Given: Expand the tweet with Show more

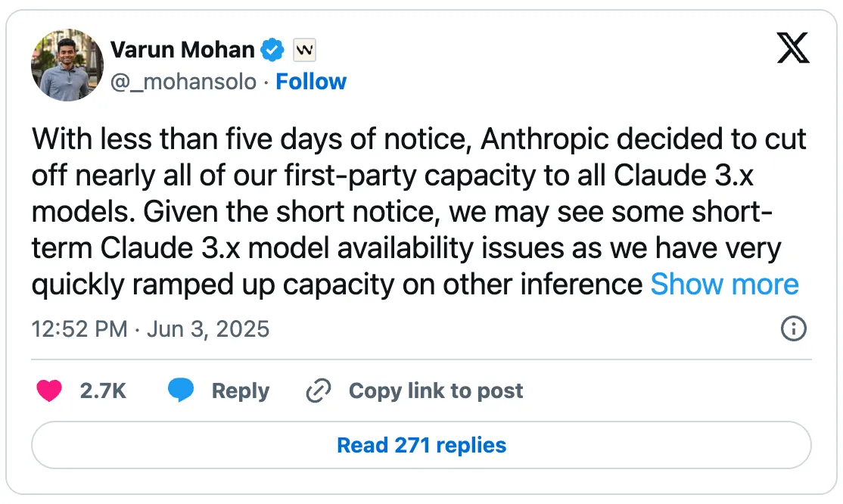Looking at the screenshot, I should point(723,285).
